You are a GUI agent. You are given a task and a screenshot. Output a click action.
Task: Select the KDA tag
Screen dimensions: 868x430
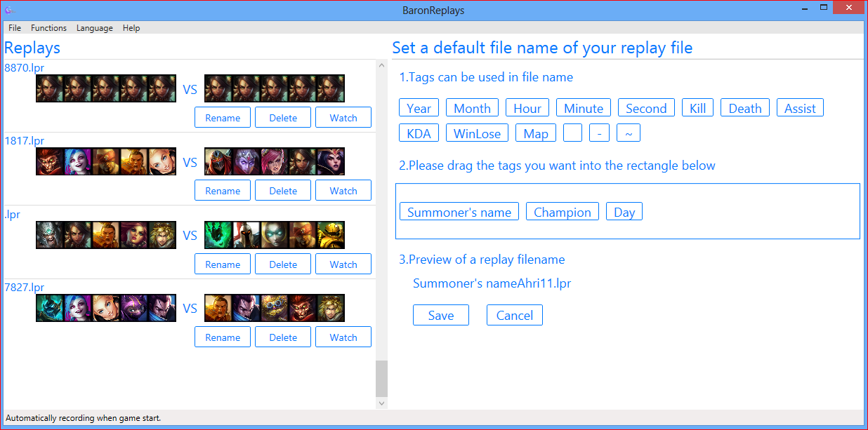pos(419,133)
